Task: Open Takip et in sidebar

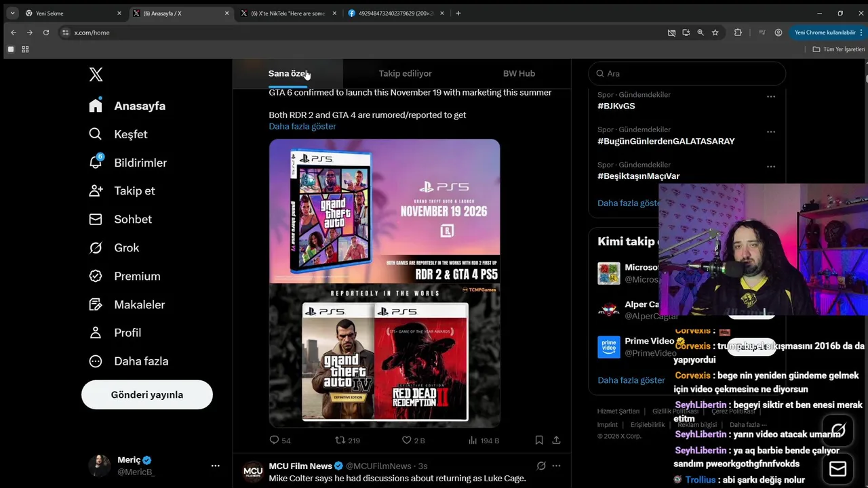Action: pyautogui.click(x=121, y=190)
